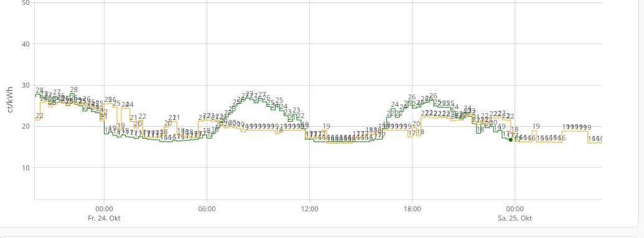Click the 20 y-axis value label
Image resolution: width=644 pixels, height=238 pixels.
click(26, 126)
